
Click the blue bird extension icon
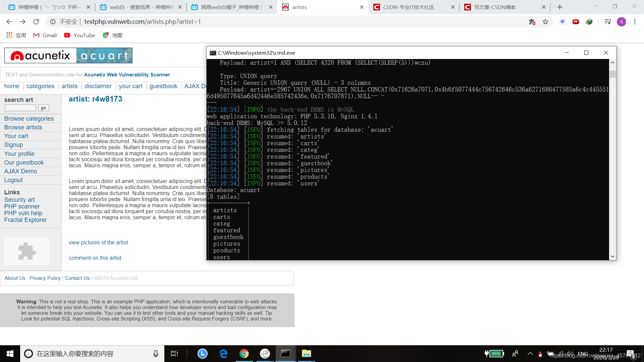click(562, 22)
